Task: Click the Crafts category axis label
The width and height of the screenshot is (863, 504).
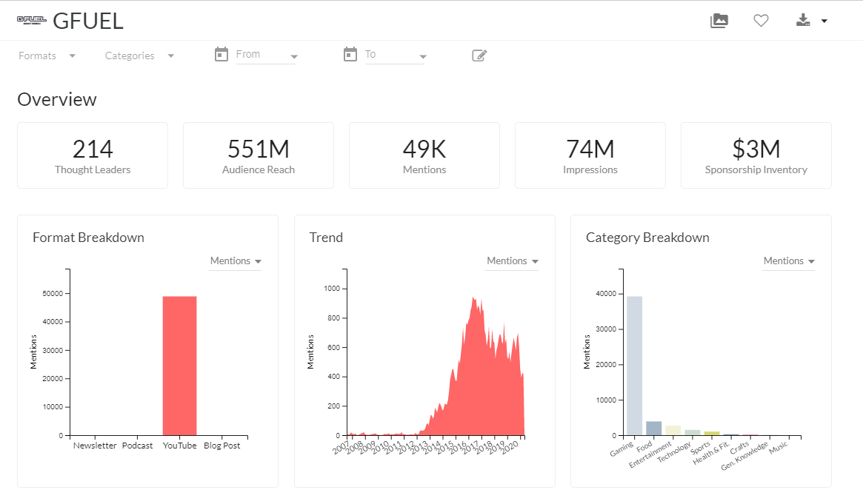Action: pos(740,448)
